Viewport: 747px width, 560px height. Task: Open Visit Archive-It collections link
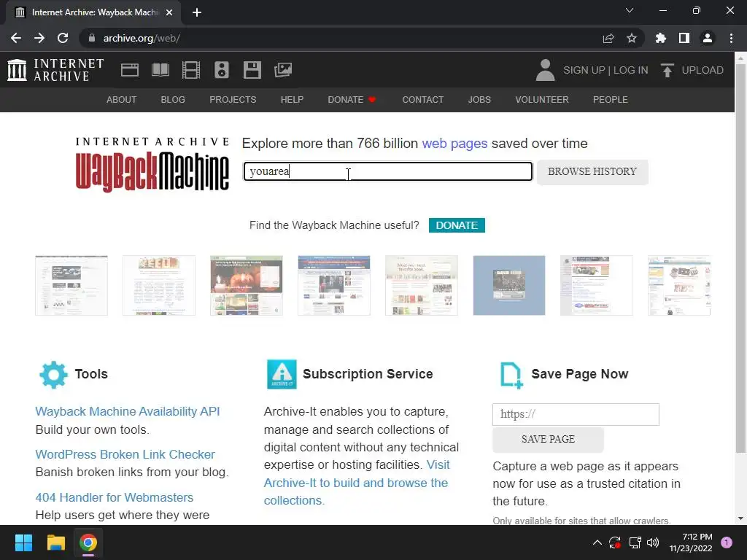(356, 483)
